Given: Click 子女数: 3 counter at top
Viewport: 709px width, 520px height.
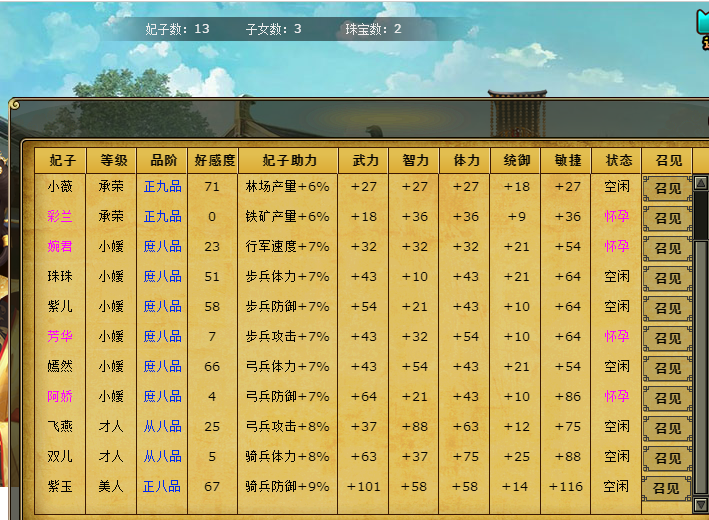Looking at the screenshot, I should click(274, 29).
